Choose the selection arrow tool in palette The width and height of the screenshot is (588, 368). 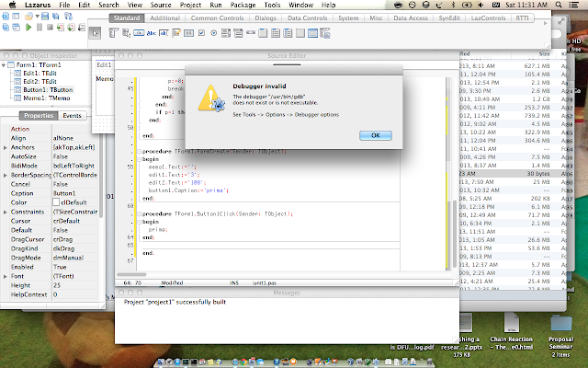coord(95,33)
